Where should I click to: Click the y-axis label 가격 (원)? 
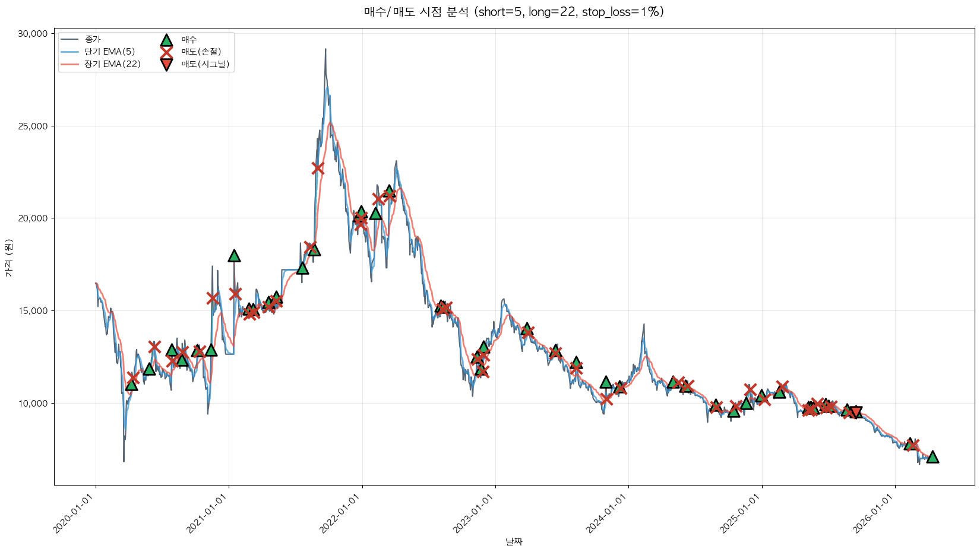[8, 257]
